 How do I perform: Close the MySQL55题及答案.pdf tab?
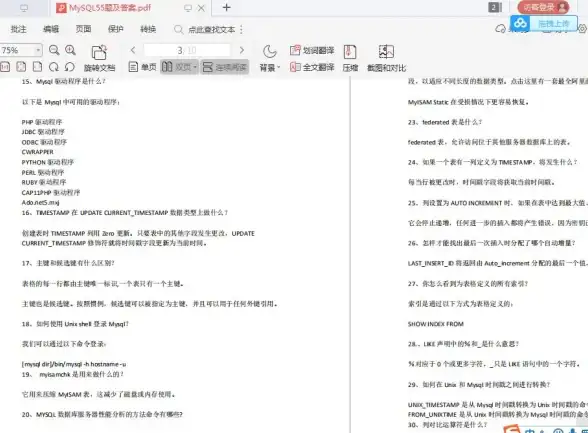[x=201, y=8]
